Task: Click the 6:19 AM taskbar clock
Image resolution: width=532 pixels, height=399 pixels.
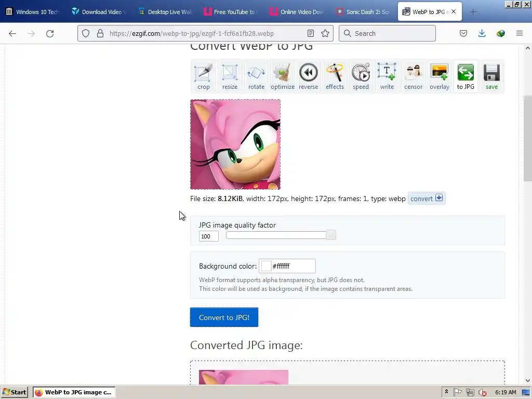Action: 506,392
